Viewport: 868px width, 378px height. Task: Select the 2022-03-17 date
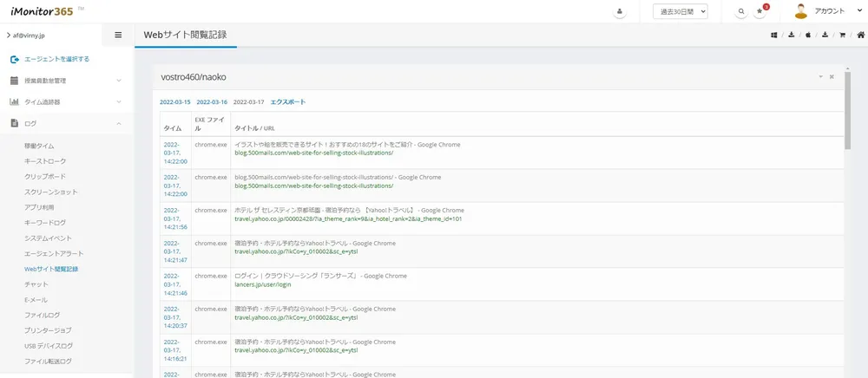click(249, 102)
